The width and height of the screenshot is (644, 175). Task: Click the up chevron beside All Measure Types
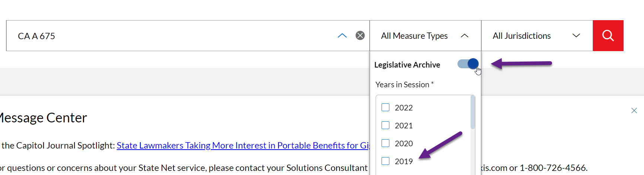click(x=464, y=36)
